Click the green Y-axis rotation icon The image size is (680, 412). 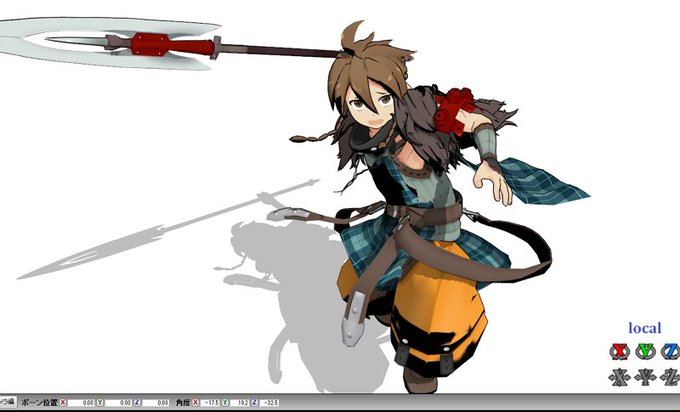pos(645,351)
